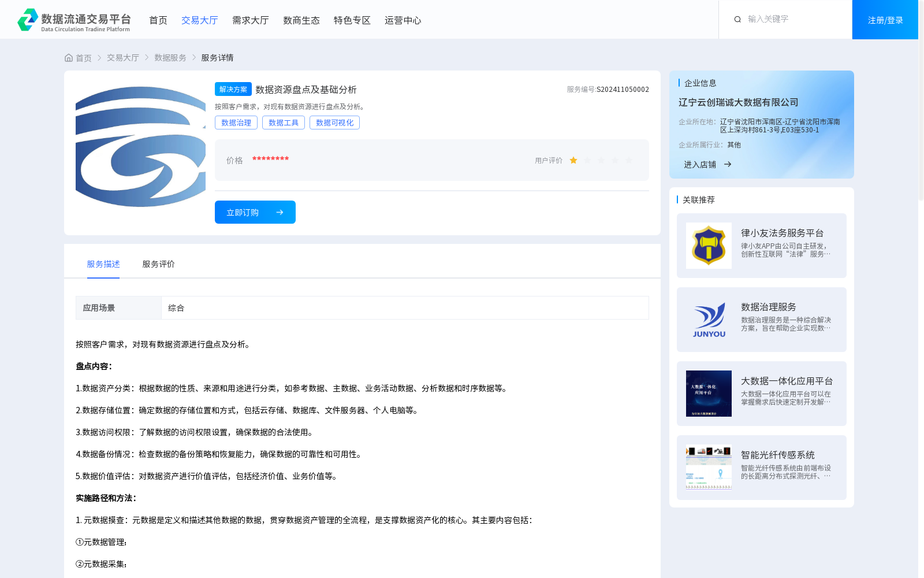This screenshot has width=924, height=578.
Task: Click the fifth rating star
Action: coord(629,160)
